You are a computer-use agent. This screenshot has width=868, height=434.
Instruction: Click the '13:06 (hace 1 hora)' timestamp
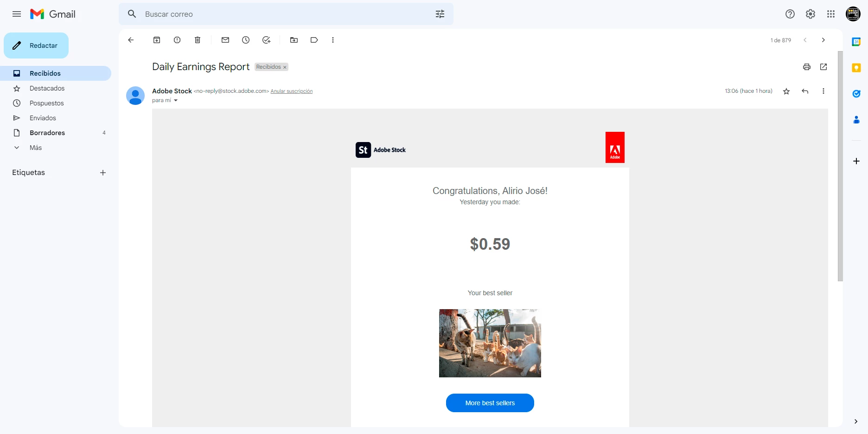(748, 91)
